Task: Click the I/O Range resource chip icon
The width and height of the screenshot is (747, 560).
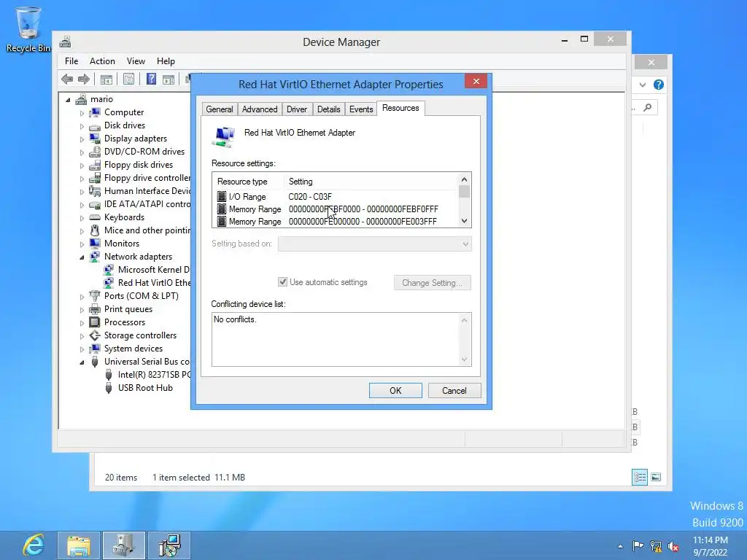Action: 222,197
